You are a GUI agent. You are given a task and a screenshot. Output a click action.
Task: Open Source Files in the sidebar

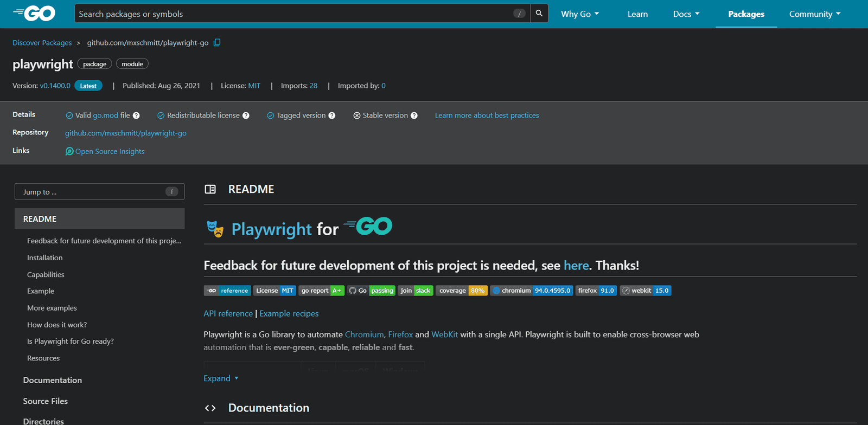coord(46,401)
